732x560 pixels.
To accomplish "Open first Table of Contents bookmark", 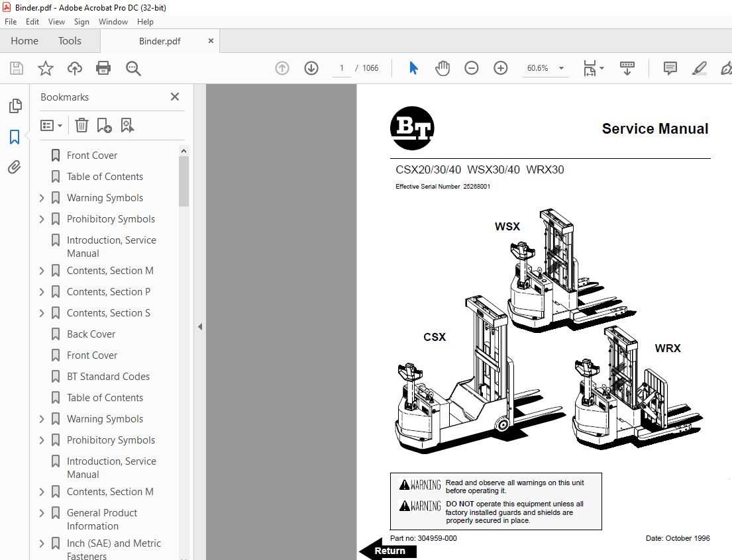I will [105, 176].
